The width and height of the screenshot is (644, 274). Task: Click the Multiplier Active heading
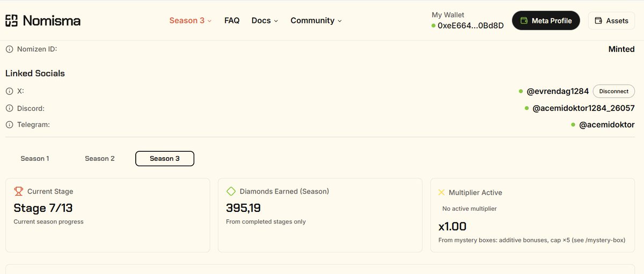[475, 192]
